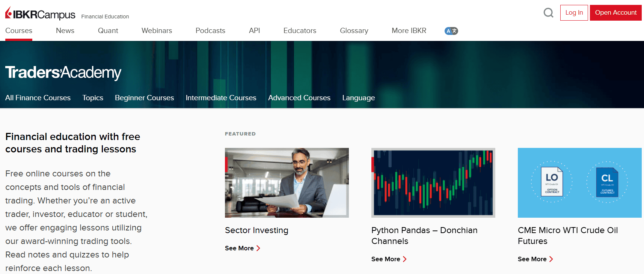Click the Open Account button

[x=616, y=13]
